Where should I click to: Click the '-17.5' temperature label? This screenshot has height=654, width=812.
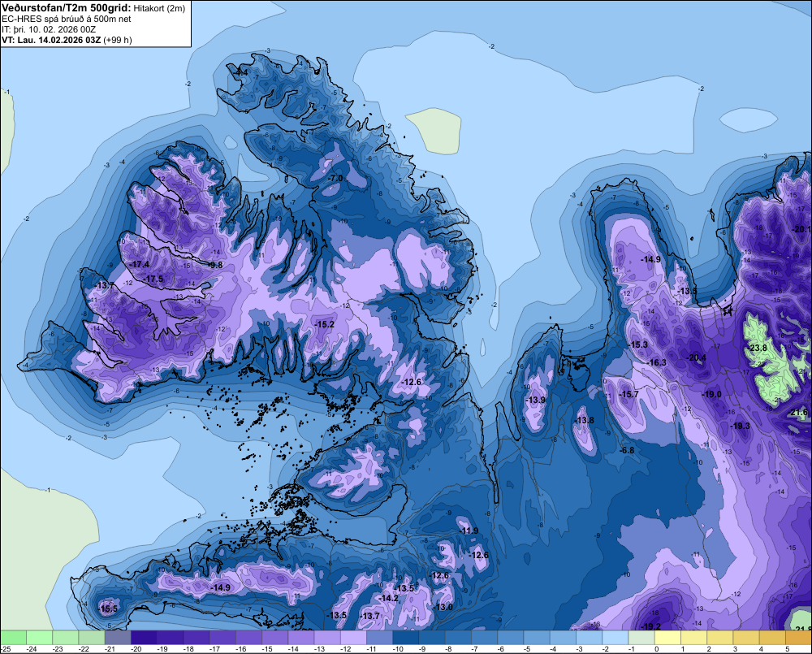153,279
